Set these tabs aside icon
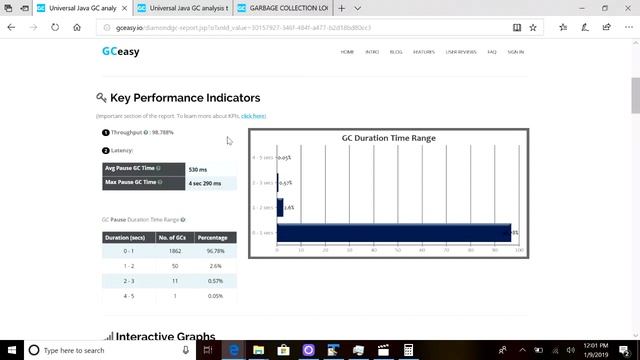Viewport: 640px width, 360px height. pyautogui.click(x=24, y=8)
